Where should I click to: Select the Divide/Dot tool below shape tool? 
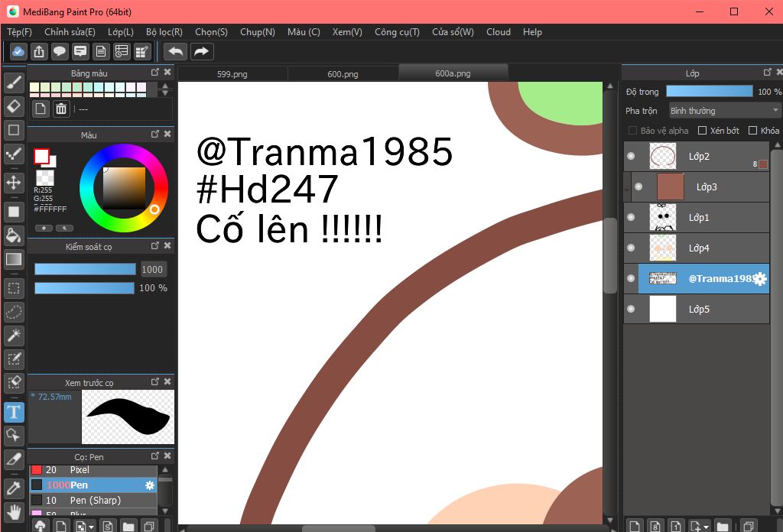[14, 154]
